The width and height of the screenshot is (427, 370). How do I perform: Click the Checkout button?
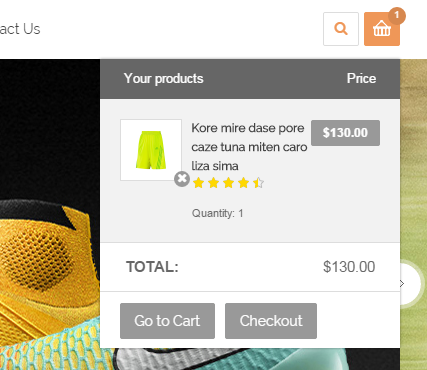(271, 321)
